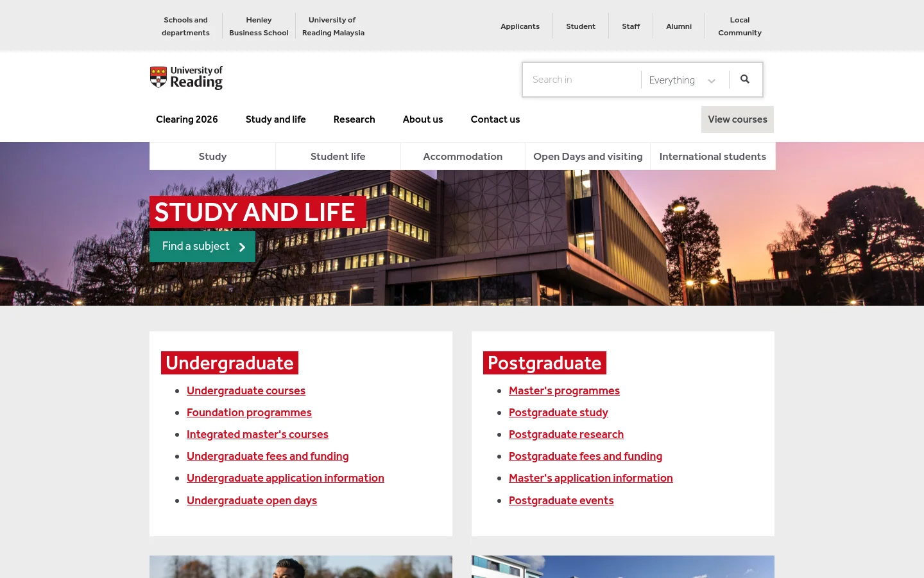Open Postgraduate events link

tap(561, 500)
